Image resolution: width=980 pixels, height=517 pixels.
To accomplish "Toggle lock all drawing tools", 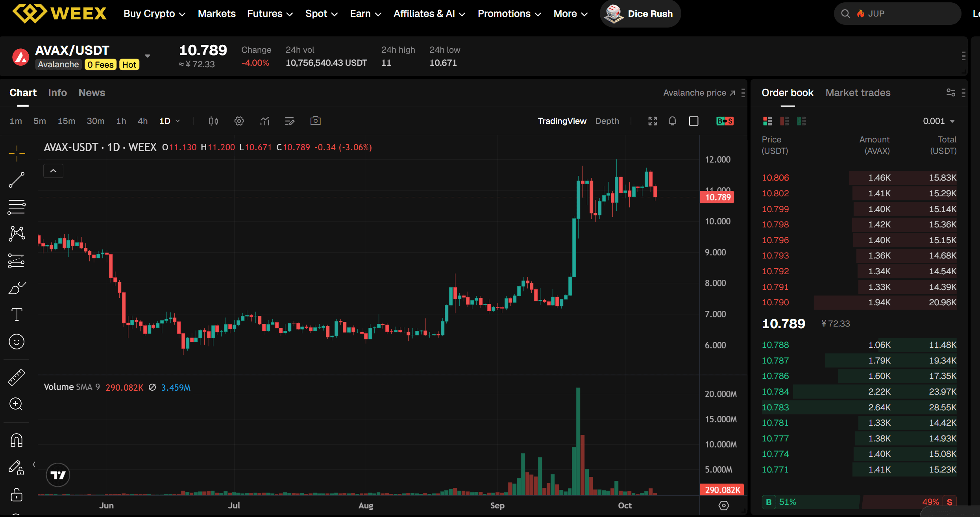I will point(17,495).
